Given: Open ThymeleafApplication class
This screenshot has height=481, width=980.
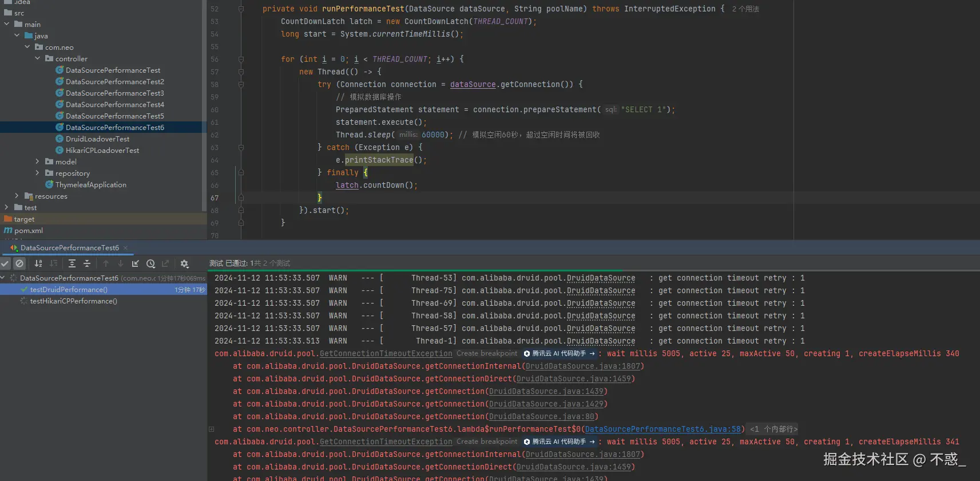Looking at the screenshot, I should tap(91, 185).
